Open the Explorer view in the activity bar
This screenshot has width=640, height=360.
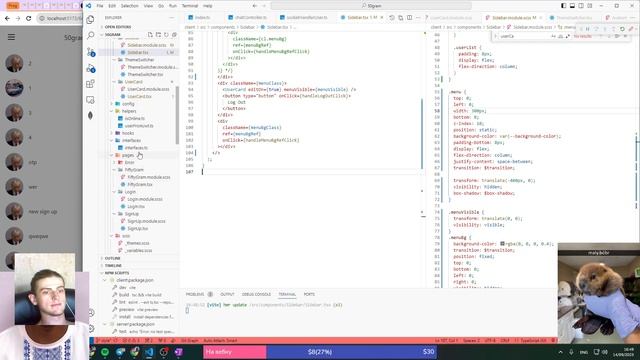[x=91, y=19]
